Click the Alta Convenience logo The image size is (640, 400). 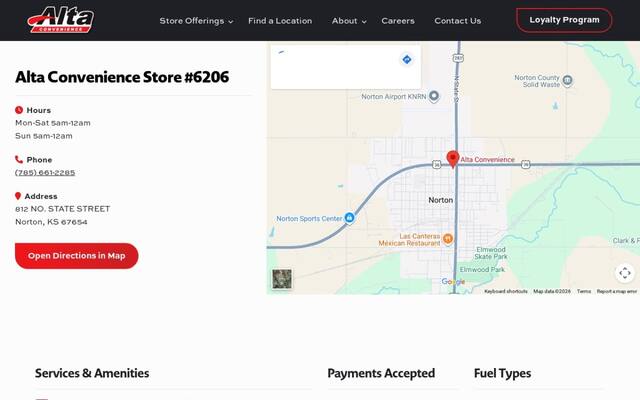pos(60,20)
